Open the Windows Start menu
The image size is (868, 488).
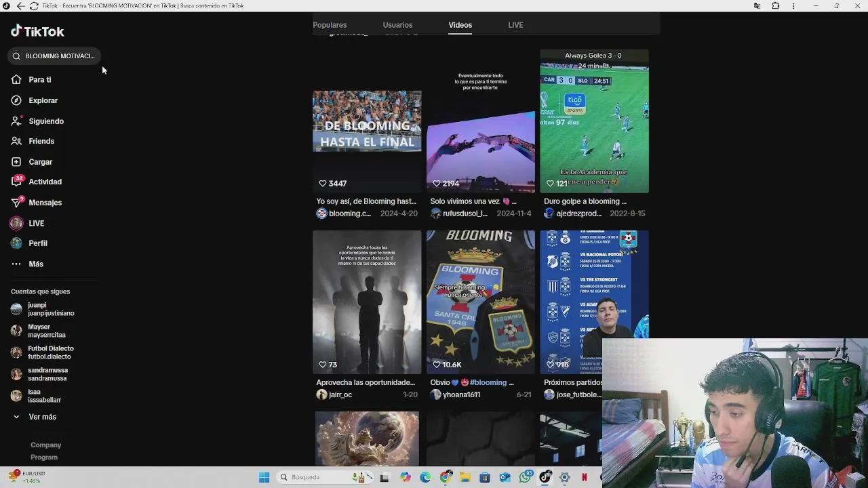(264, 477)
